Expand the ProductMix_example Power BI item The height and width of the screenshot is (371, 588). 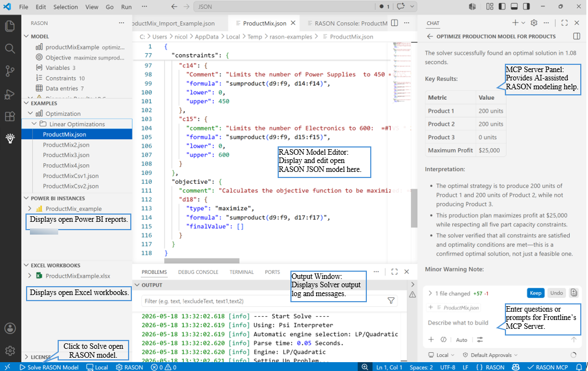coord(29,209)
